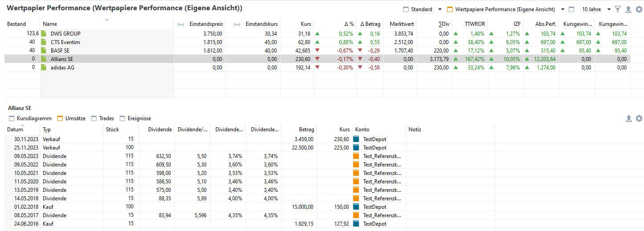Toggle the Trades view checkbox
Image resolution: width=644 pixels, height=231 pixels.
93,118
